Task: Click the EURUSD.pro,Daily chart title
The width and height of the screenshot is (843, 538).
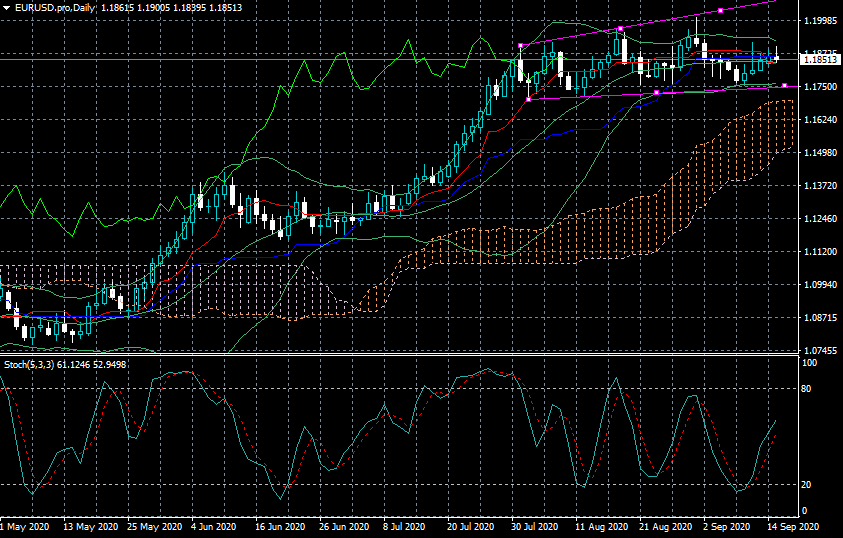Action: coord(58,7)
